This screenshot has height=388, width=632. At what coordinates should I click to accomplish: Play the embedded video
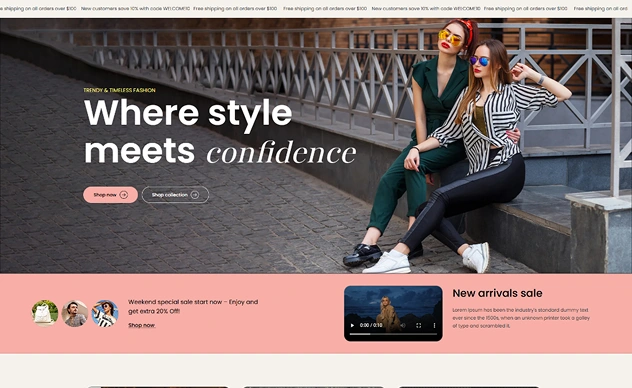click(353, 325)
